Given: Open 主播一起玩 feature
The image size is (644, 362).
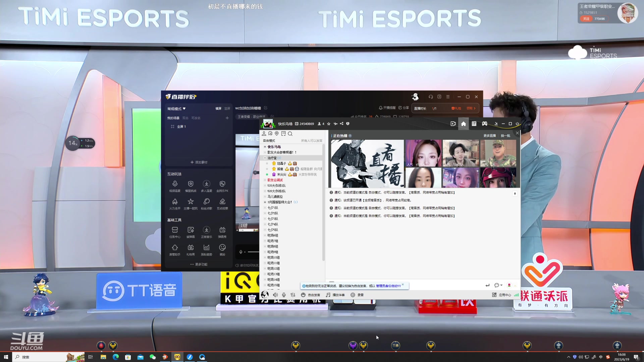Looking at the screenshot, I should click(x=191, y=204).
